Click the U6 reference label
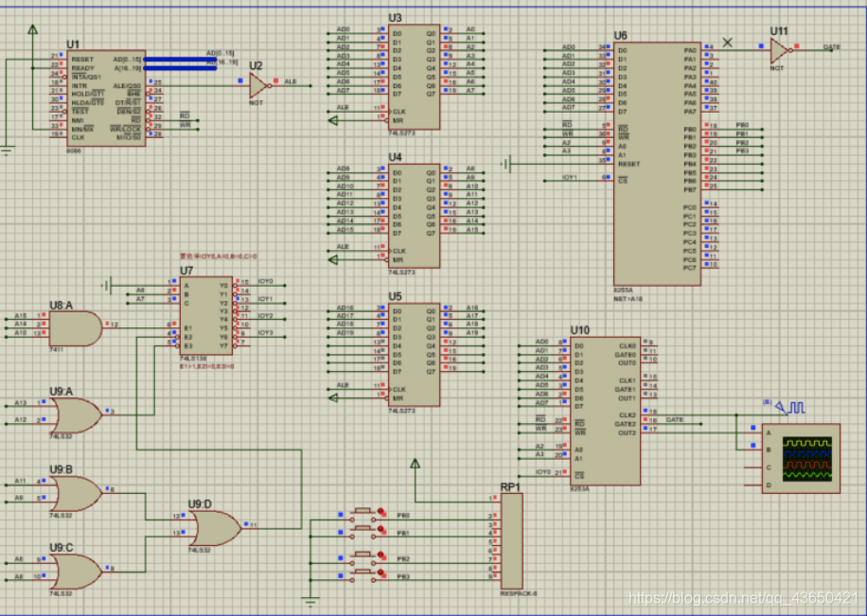This screenshot has height=616, width=867. click(x=620, y=36)
